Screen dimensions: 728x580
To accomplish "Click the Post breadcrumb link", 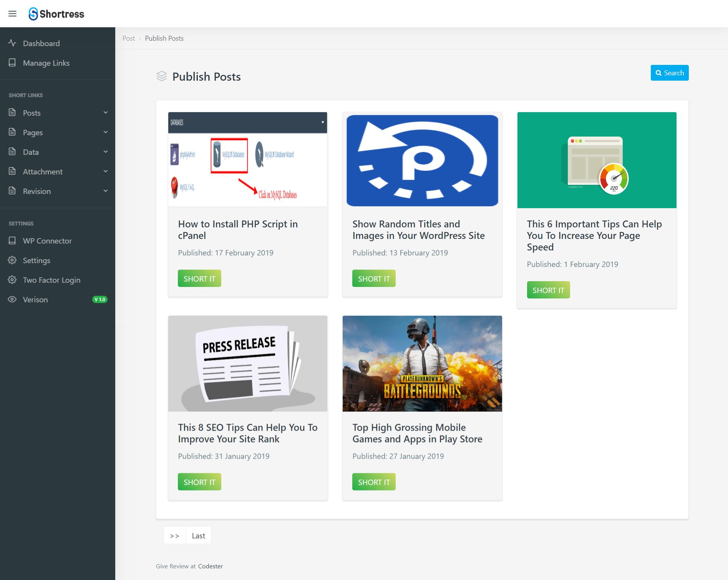I will [x=129, y=38].
